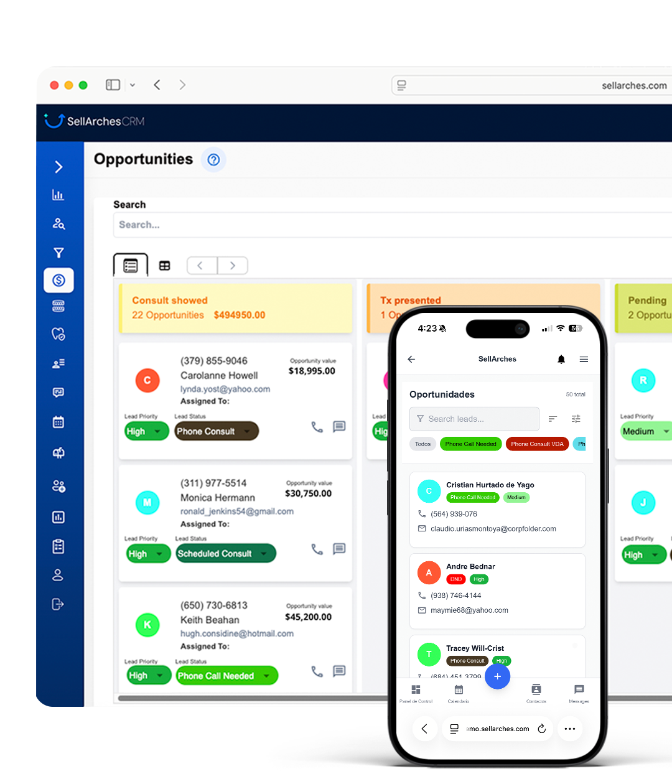Open the clipboard tasks sidebar icon
Screen dimensions: 672x784
(58, 546)
